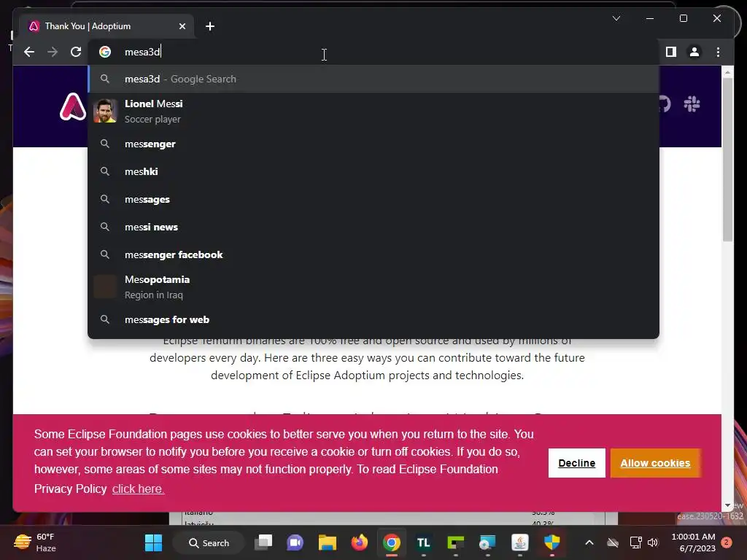This screenshot has width=747, height=560.
Task: Open the Slack icon in page header
Action: [x=692, y=104]
